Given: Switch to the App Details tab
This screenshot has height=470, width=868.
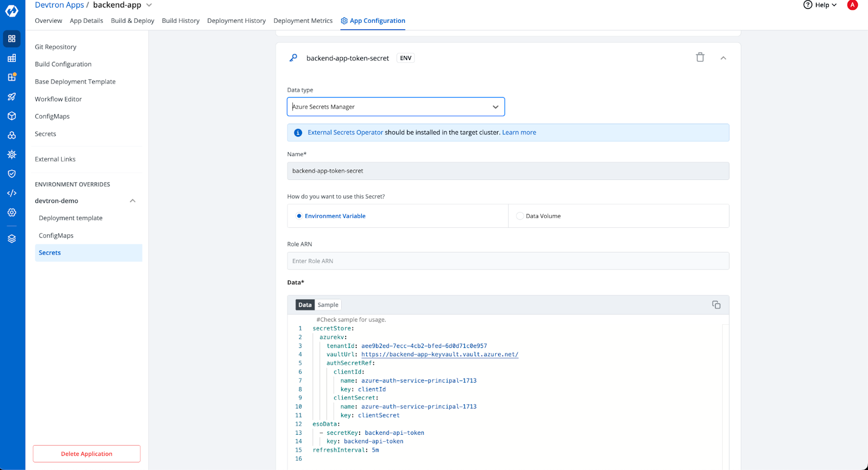Looking at the screenshot, I should 86,21.
